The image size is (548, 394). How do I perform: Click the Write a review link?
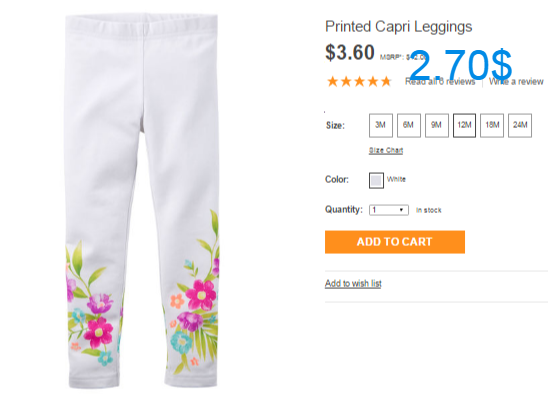516,81
